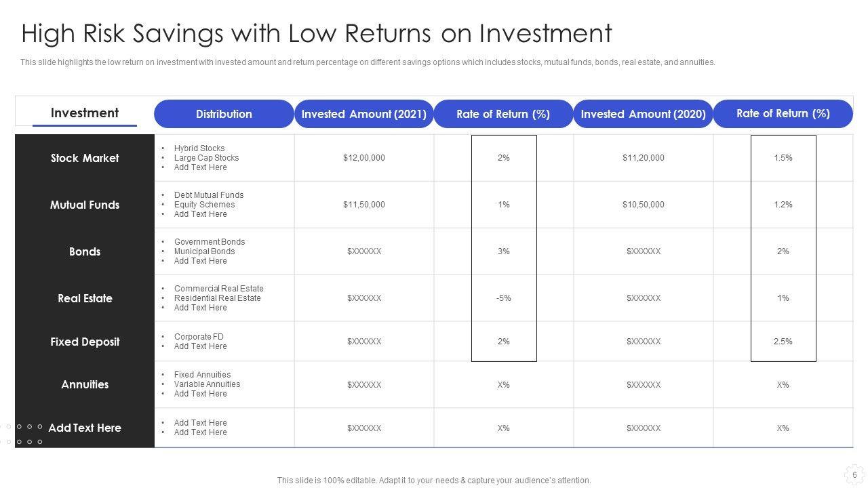Screen dimensions: 868x488
Task: Select the Investment column heading tab
Action: tap(85, 113)
